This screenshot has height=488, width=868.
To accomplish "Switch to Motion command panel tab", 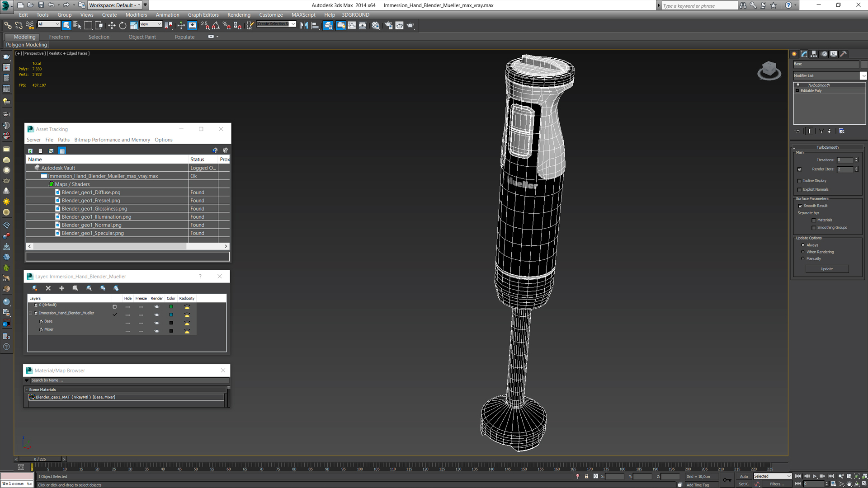I will pos(824,54).
